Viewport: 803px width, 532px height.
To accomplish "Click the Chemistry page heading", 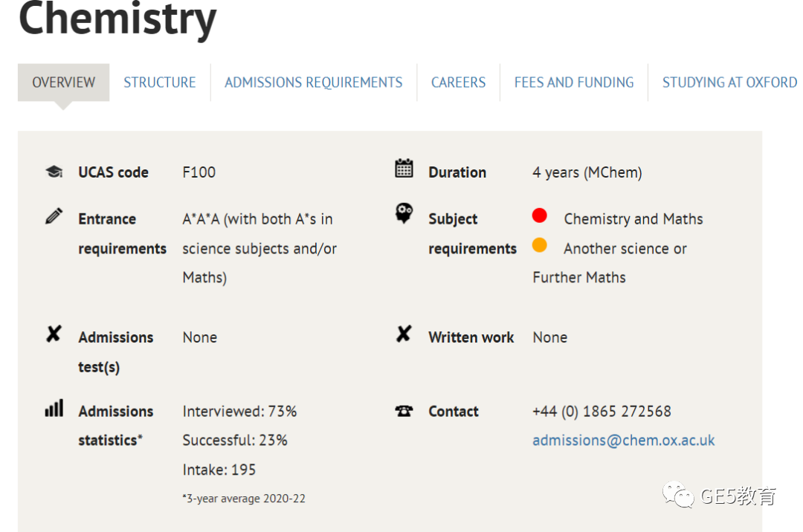I will [x=117, y=19].
